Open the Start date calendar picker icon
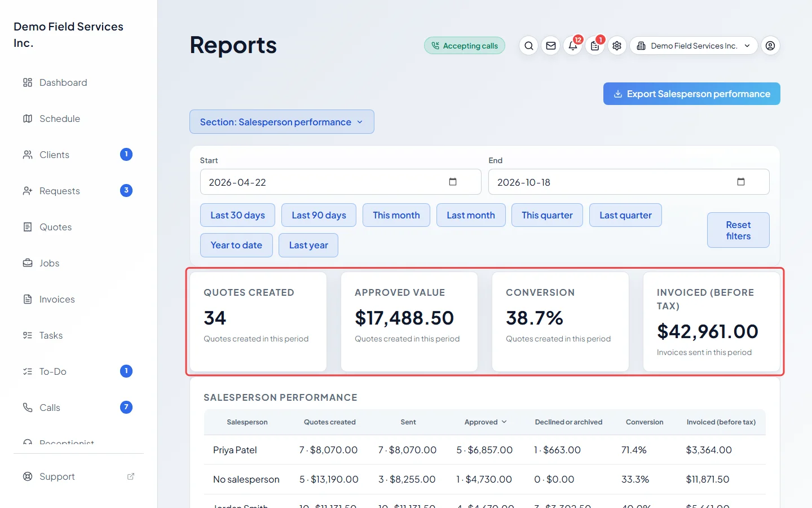The image size is (812, 508). [x=452, y=182]
